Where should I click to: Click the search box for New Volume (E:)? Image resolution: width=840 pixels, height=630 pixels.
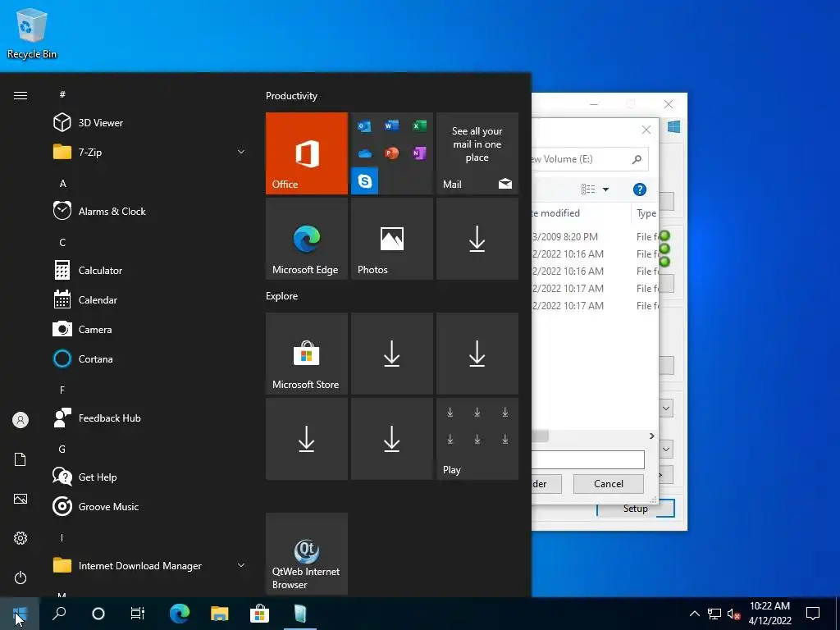pyautogui.click(x=590, y=159)
